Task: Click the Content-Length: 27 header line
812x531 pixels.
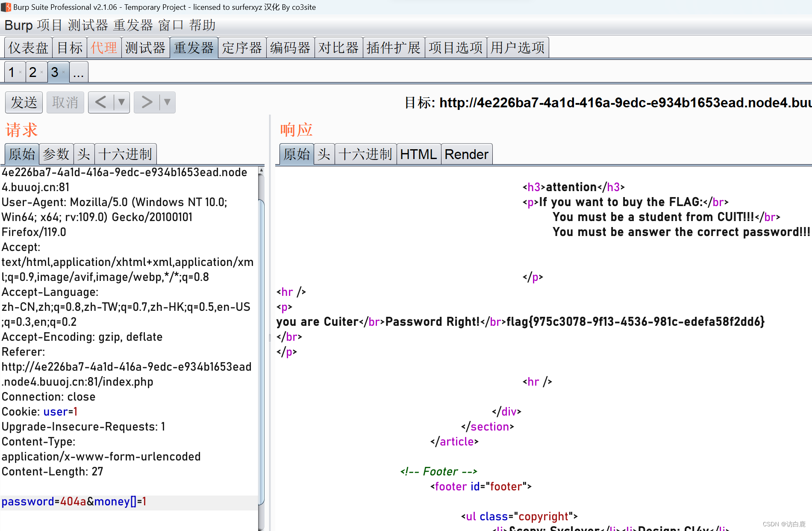Action: (x=52, y=472)
